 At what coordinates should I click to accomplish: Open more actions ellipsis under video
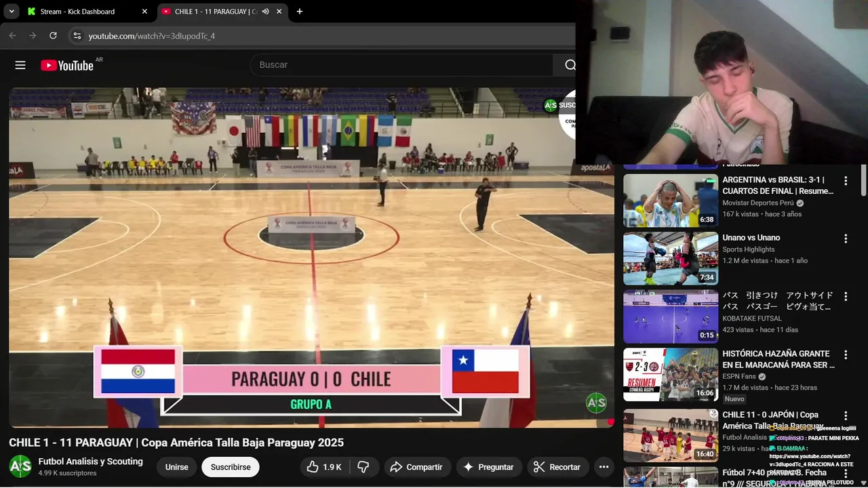pos(604,467)
